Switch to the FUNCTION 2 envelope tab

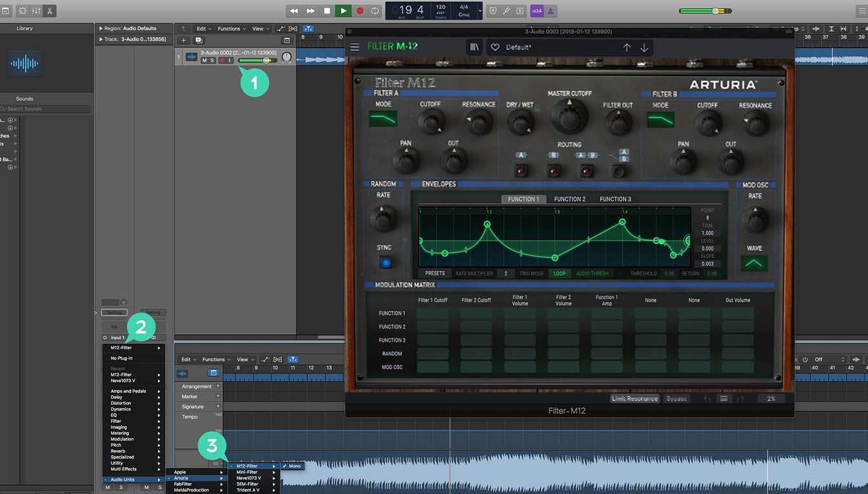[x=569, y=199]
